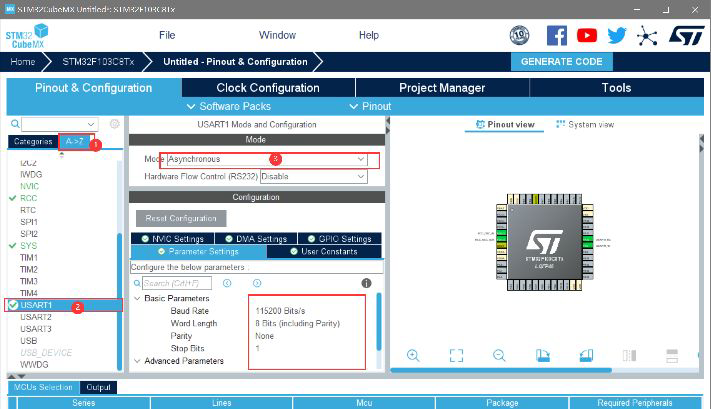Click the 115200 Bits/s baud rate value
This screenshot has width=711, height=409.
click(280, 311)
